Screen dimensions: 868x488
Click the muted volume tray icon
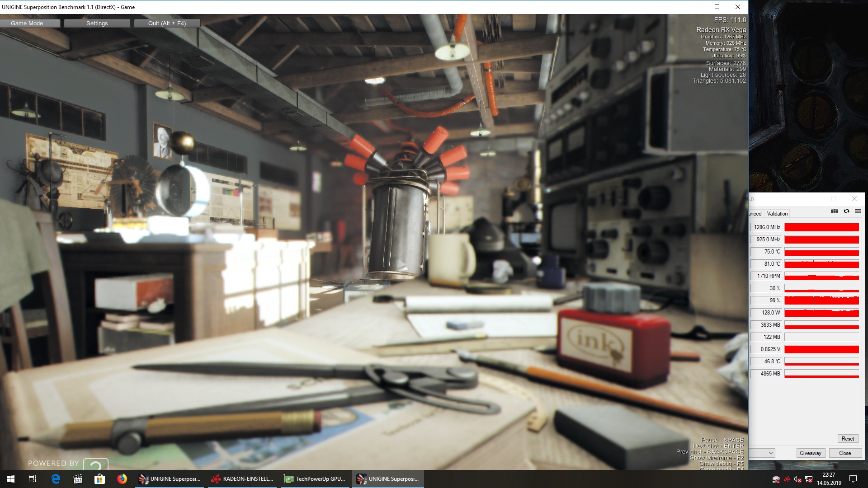click(x=798, y=479)
